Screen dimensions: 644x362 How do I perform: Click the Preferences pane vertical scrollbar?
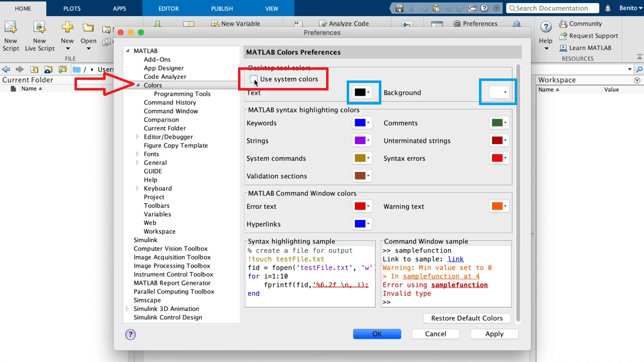point(518,193)
